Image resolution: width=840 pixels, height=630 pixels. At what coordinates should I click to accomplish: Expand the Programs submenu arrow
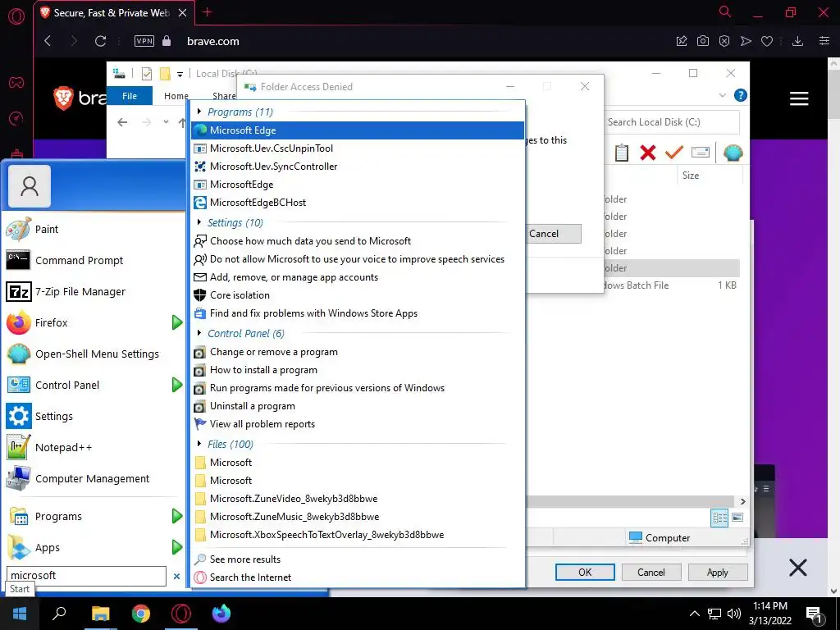point(177,517)
